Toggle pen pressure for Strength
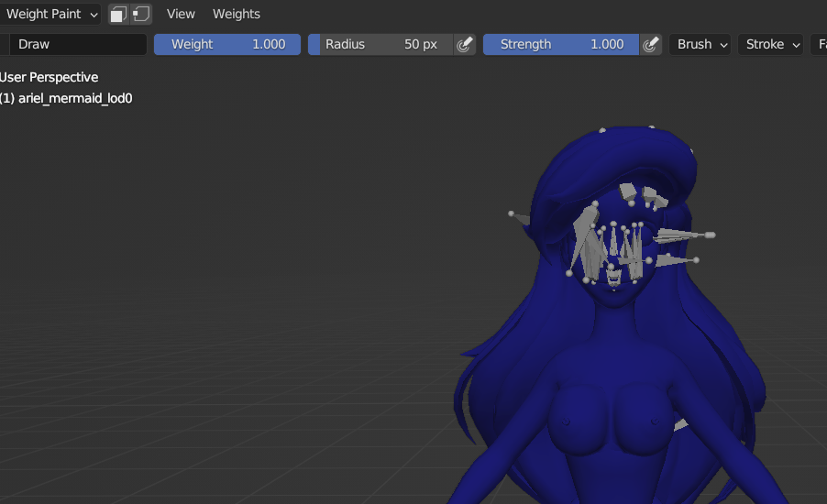Image resolution: width=827 pixels, height=504 pixels. tap(651, 44)
